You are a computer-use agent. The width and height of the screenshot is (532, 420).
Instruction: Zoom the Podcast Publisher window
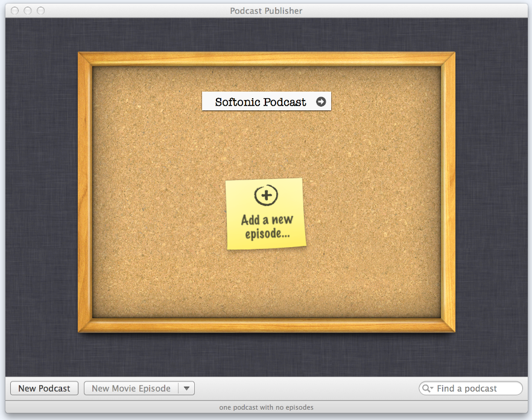coord(41,10)
